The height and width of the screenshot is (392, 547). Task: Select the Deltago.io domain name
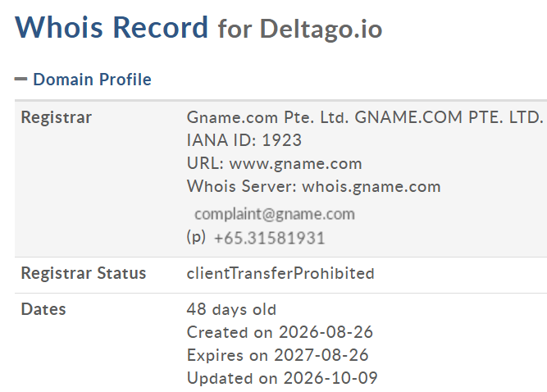point(321,30)
